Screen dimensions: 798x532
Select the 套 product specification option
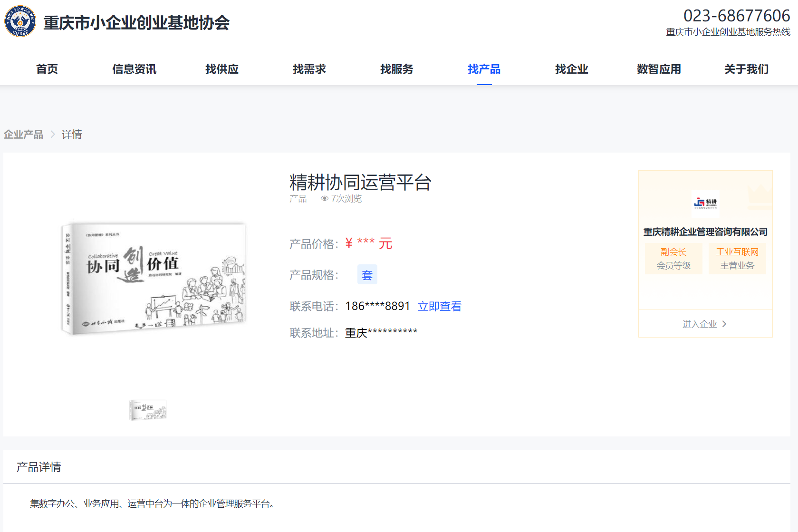367,274
